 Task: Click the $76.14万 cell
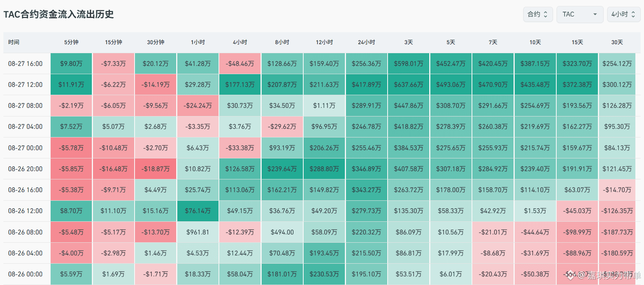198,211
